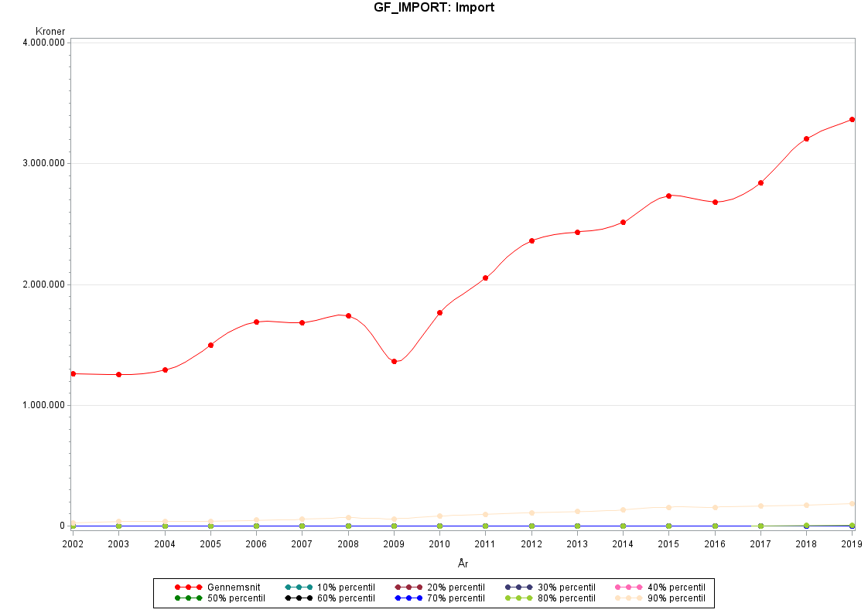Select the red Gennemsnit point at 2019
This screenshot has height=613, width=868.
click(852, 119)
